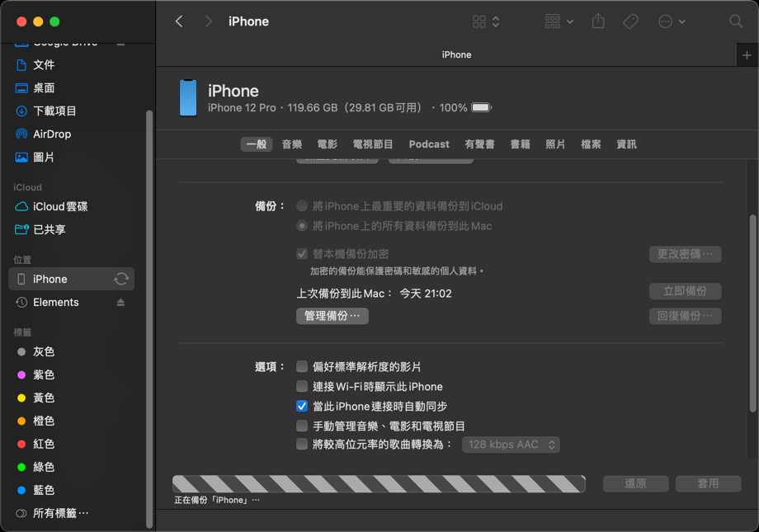The width and height of the screenshot is (759, 532).
Task: Select backup all data to this Mac
Action: pyautogui.click(x=302, y=226)
